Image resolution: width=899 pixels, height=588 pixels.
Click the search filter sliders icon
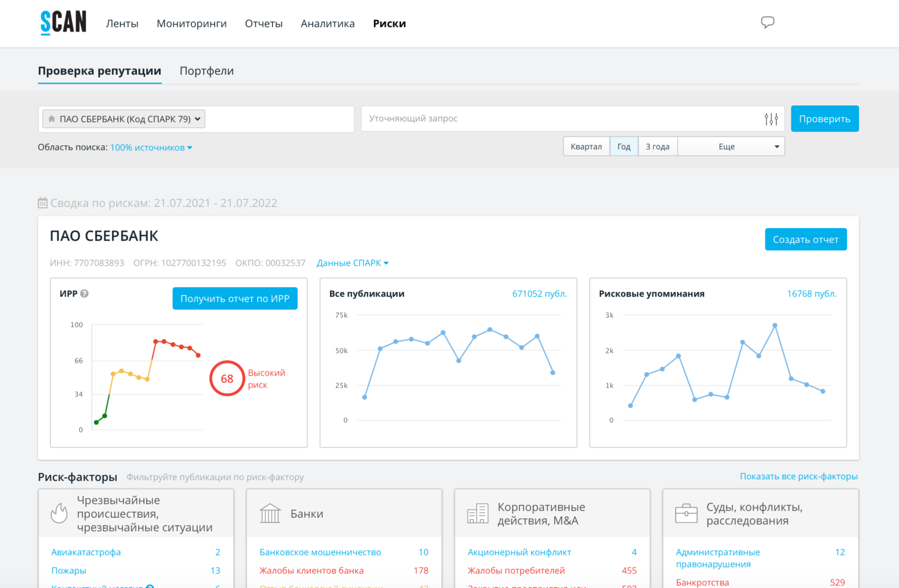(771, 119)
